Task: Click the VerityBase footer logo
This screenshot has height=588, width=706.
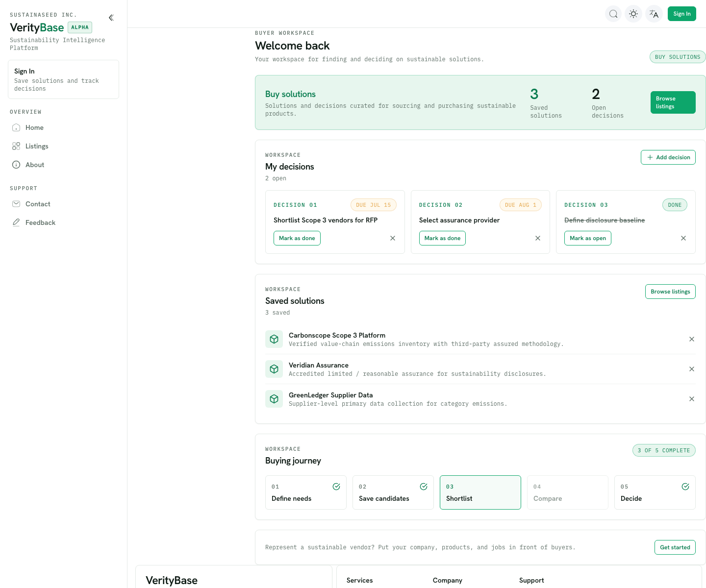Action: point(172,580)
